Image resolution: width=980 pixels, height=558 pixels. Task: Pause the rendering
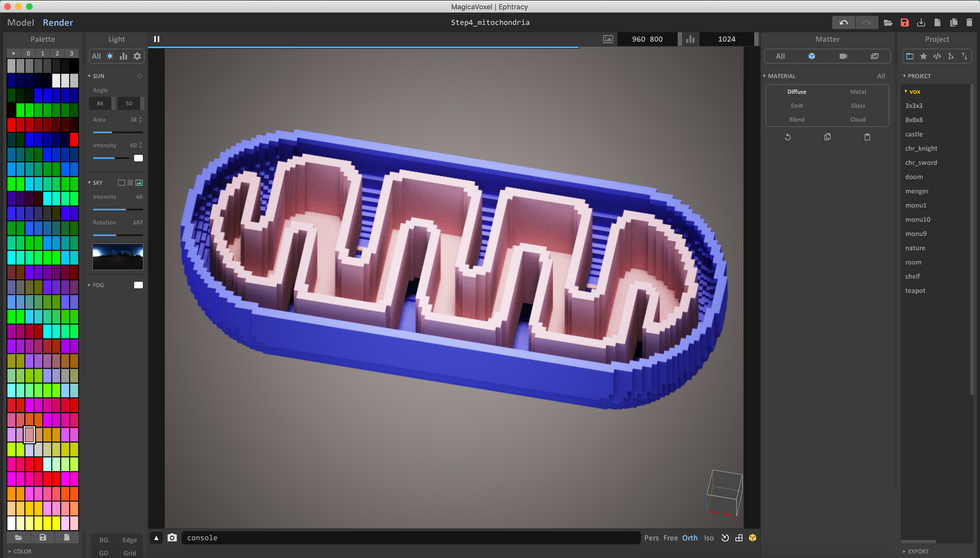(157, 39)
